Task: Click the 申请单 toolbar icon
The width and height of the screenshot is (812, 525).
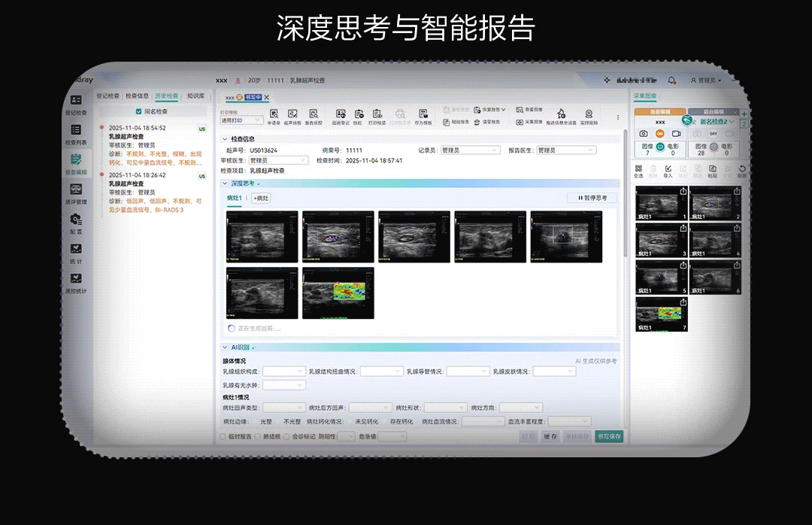Action: pos(274,117)
